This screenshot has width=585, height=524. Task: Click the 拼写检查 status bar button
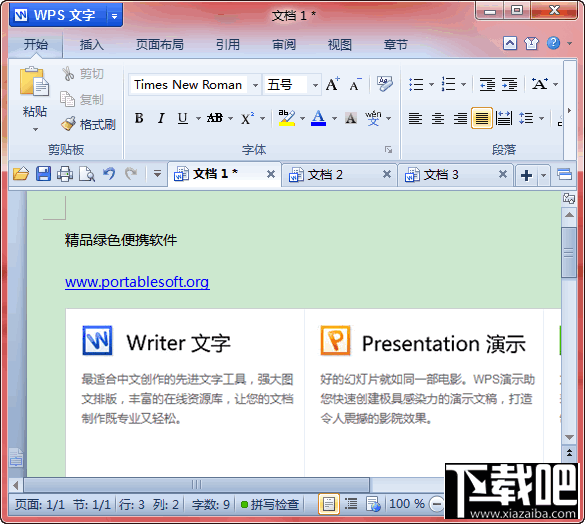pyautogui.click(x=270, y=505)
